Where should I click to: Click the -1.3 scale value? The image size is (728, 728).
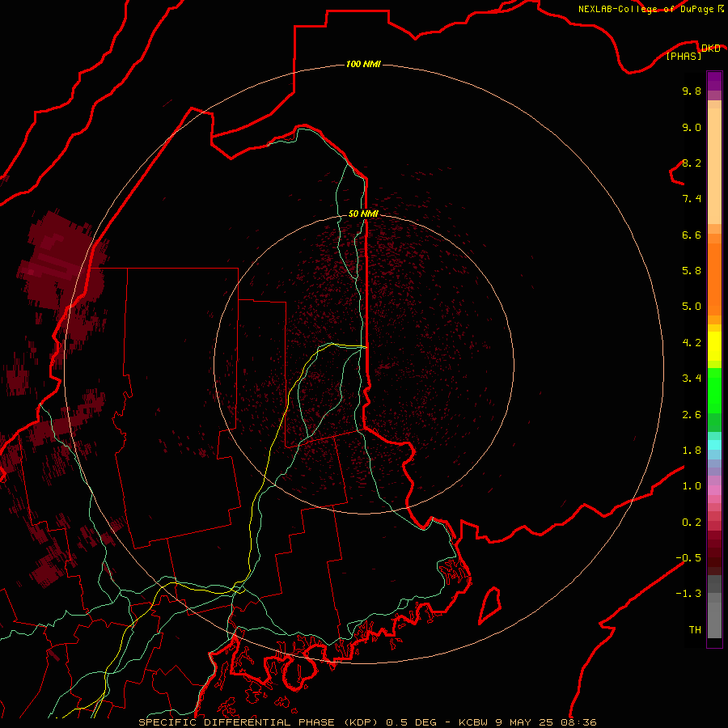[x=688, y=594]
